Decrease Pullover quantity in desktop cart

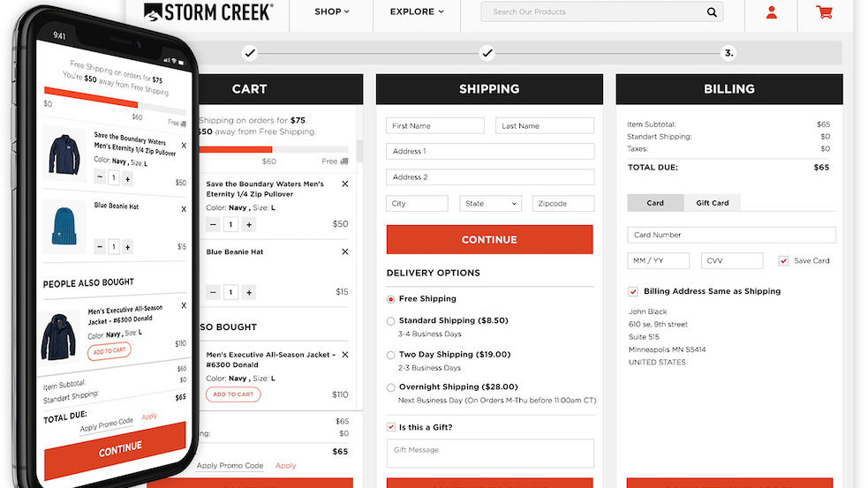click(x=213, y=224)
